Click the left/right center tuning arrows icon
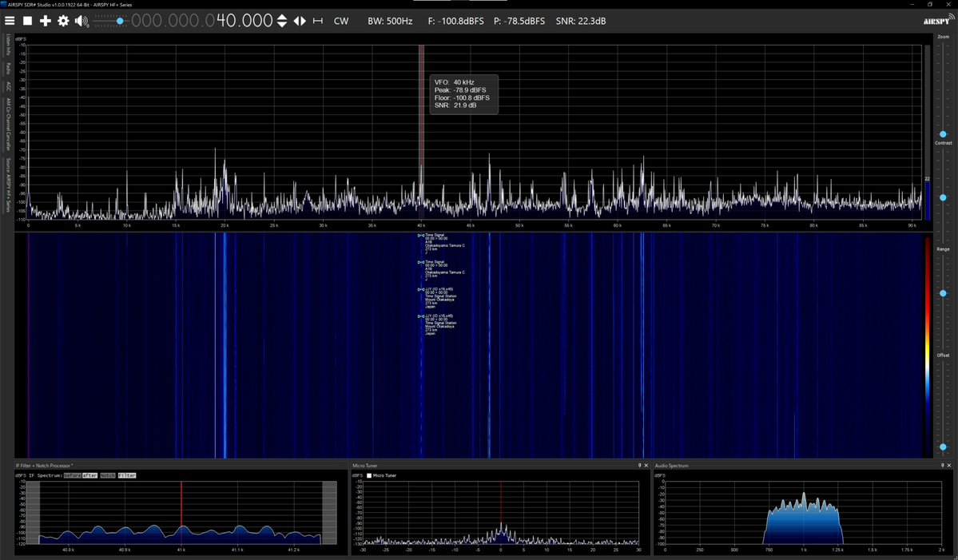The width and height of the screenshot is (958, 560). (300, 21)
